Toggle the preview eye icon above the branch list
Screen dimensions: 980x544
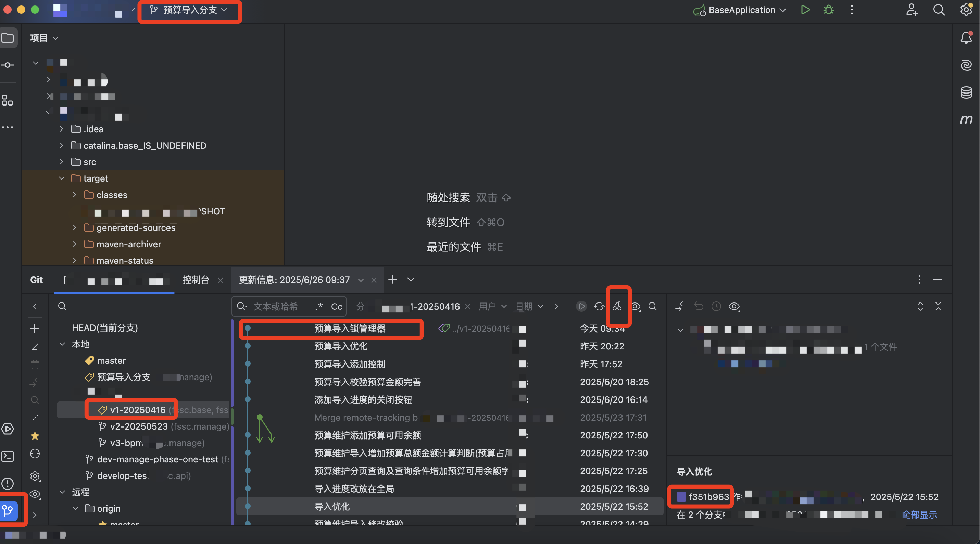tap(35, 494)
